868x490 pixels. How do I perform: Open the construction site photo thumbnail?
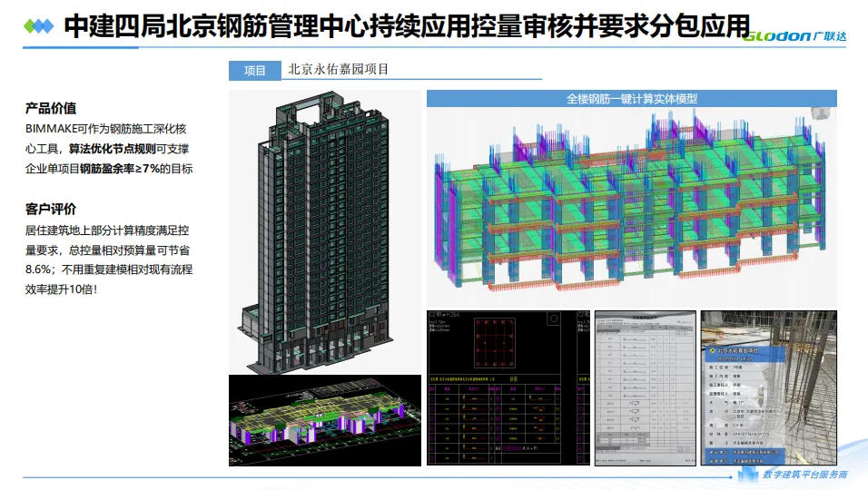[x=769, y=387]
